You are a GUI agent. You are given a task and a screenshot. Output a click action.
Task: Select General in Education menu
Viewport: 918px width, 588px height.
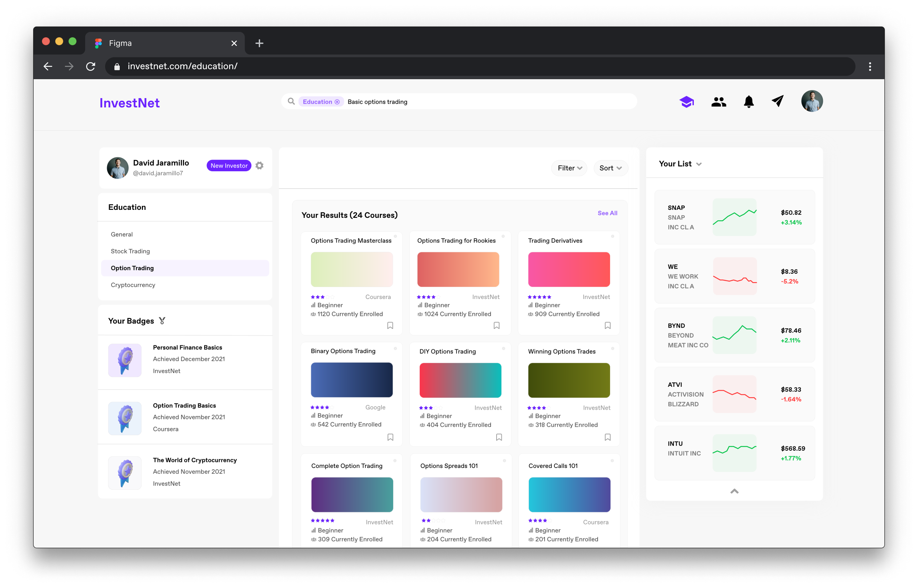click(x=122, y=234)
